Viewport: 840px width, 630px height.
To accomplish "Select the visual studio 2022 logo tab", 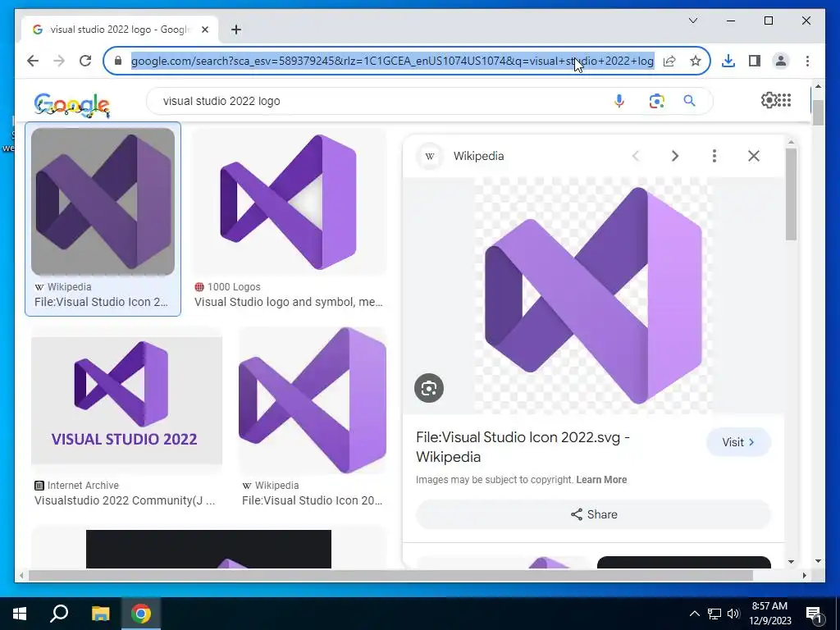I will [120, 30].
